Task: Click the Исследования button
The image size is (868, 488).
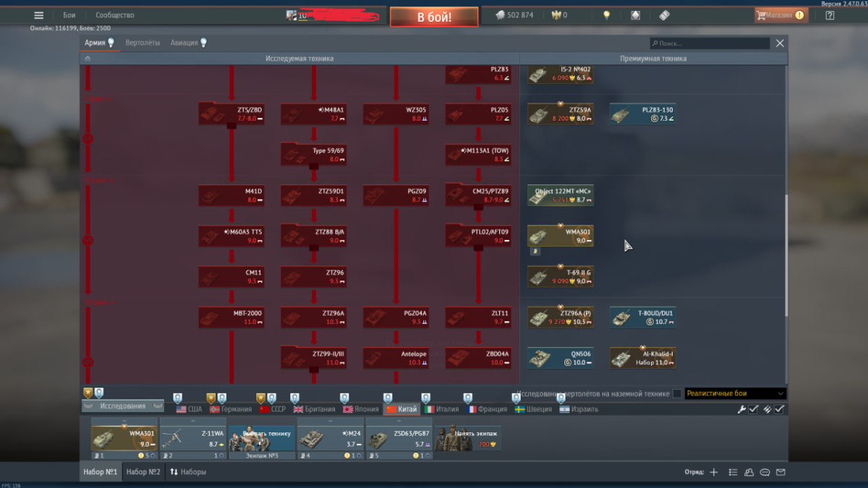Action: tap(122, 406)
